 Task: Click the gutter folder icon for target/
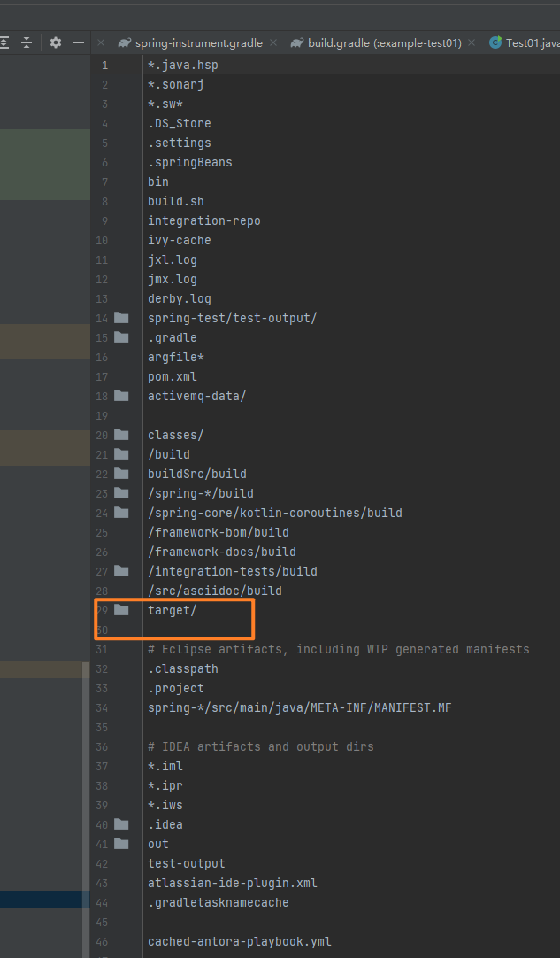121,610
